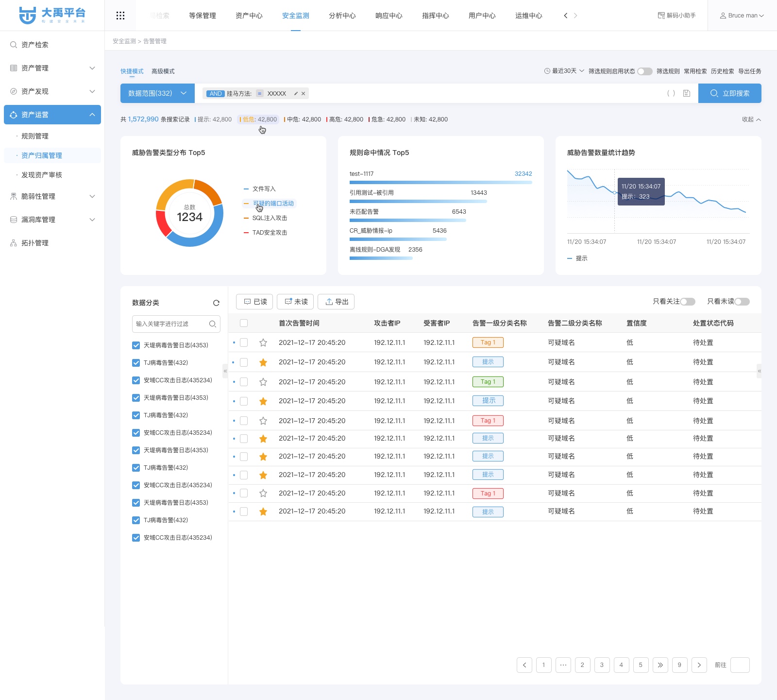Star the first alert row as favorite
The image size is (777, 700).
(263, 342)
